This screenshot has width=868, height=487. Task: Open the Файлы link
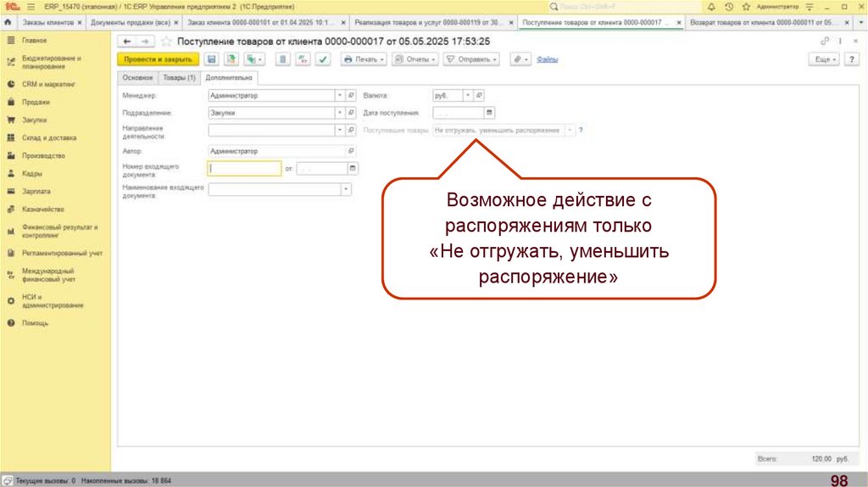point(548,59)
